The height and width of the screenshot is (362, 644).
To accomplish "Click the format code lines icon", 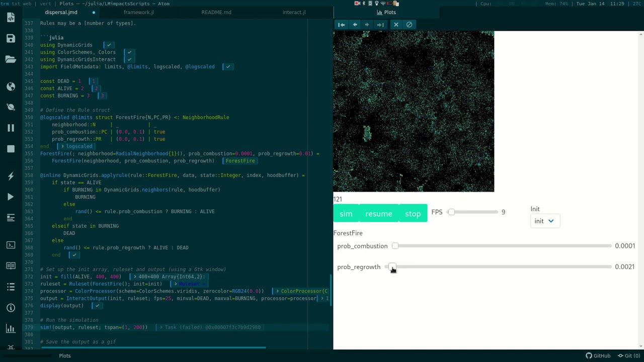I will click(x=11, y=217).
